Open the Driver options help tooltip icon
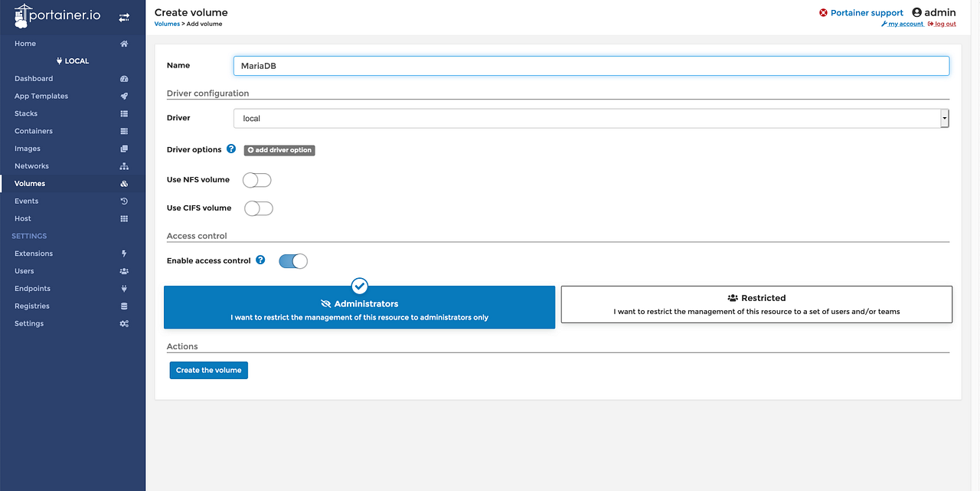Image resolution: width=980 pixels, height=491 pixels. pos(231,149)
